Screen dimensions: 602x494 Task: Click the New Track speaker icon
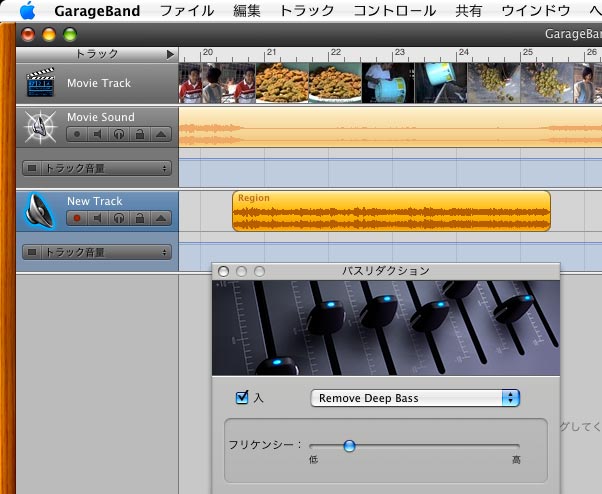[x=40, y=211]
